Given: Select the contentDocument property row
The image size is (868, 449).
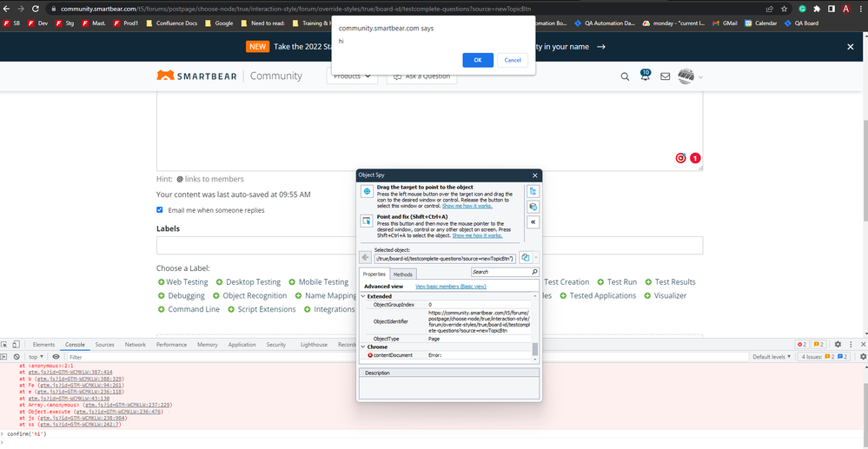Looking at the screenshot, I should pyautogui.click(x=446, y=355).
